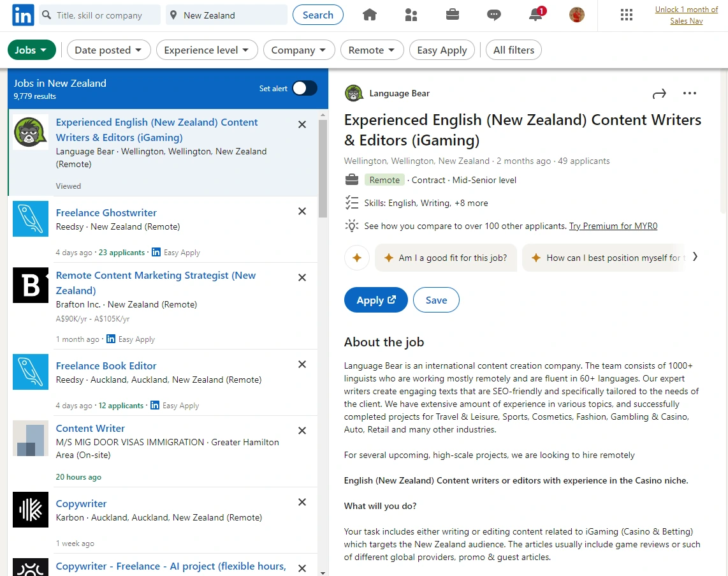Click Brafton B logo thumbnail
The height and width of the screenshot is (576, 728).
tap(30, 285)
